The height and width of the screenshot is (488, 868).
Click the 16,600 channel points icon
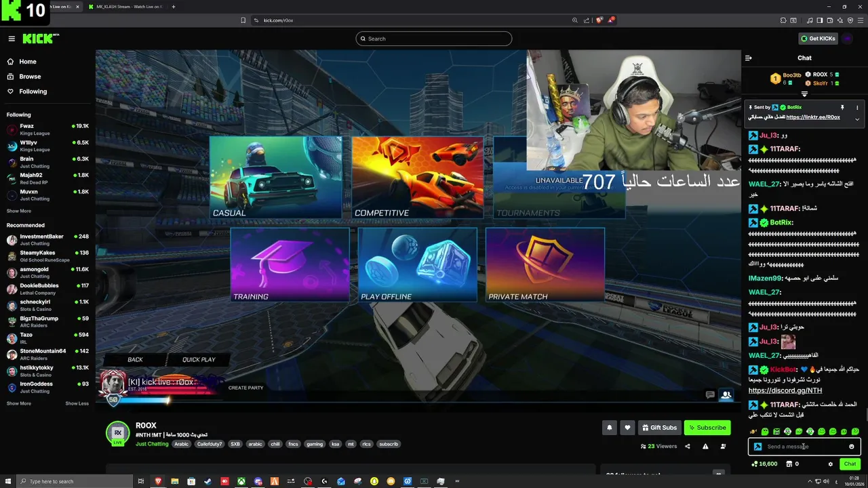755,464
